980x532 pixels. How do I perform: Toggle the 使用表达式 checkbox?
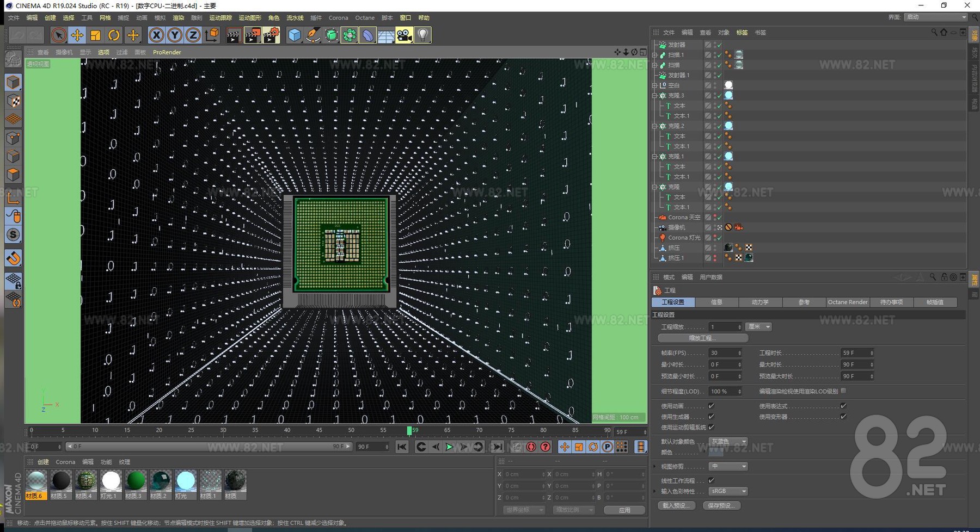tap(843, 406)
